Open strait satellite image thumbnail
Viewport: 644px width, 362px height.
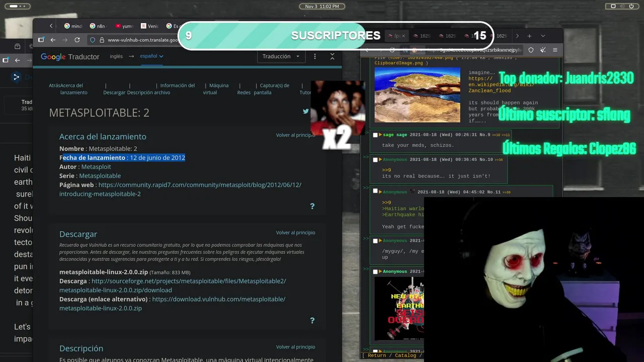click(x=417, y=95)
